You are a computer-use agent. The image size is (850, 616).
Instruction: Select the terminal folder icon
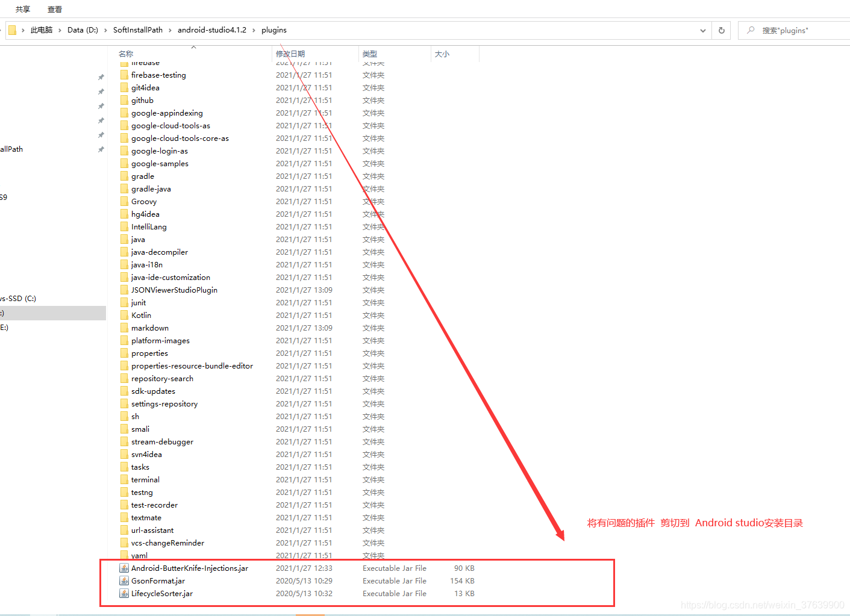click(124, 480)
